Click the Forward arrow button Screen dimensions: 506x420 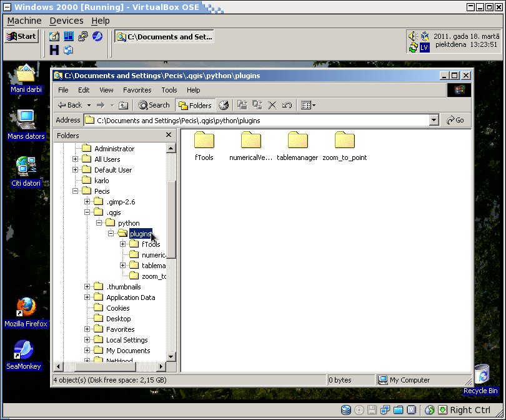point(101,105)
